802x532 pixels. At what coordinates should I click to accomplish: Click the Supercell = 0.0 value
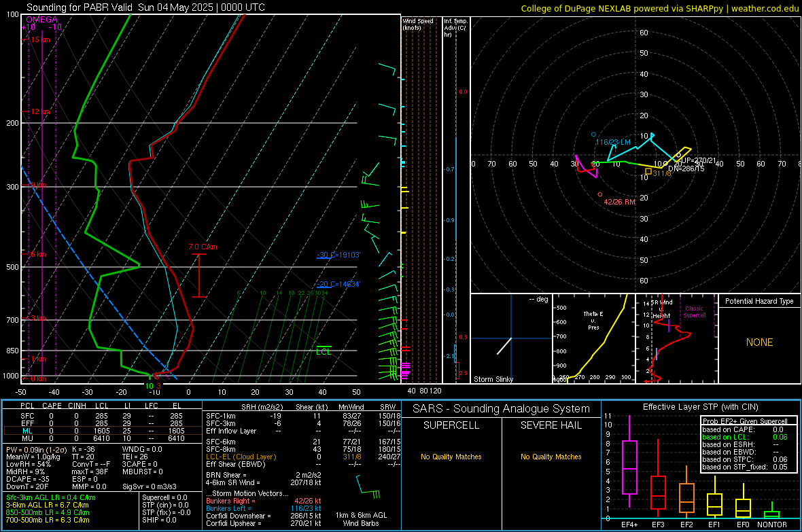(164, 498)
